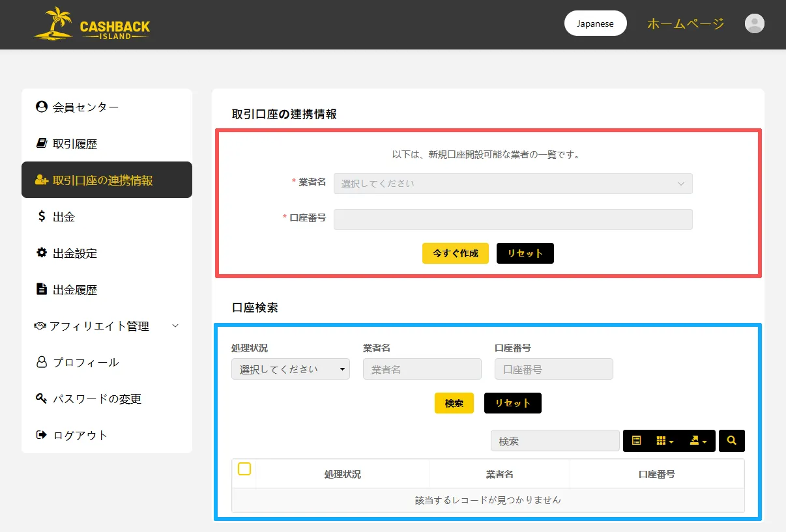
Task: Open the export data icon dropdown
Action: click(697, 441)
